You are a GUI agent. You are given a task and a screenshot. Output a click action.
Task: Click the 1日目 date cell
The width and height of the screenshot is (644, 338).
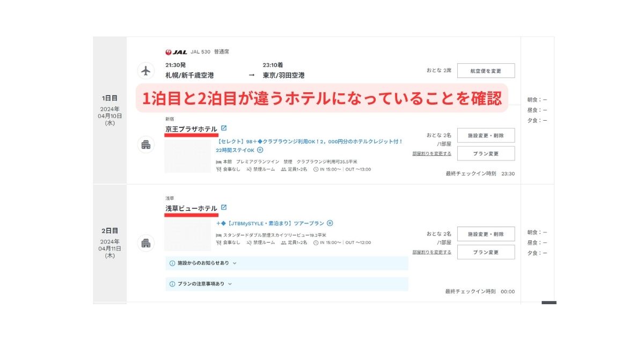tap(110, 111)
